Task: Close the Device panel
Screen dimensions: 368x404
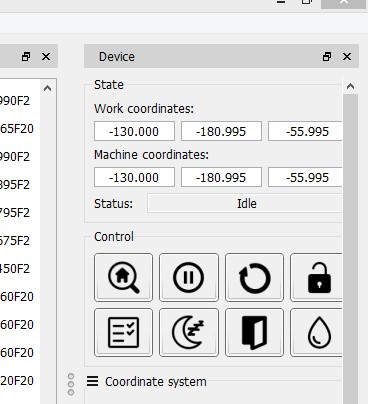Action: point(347,57)
